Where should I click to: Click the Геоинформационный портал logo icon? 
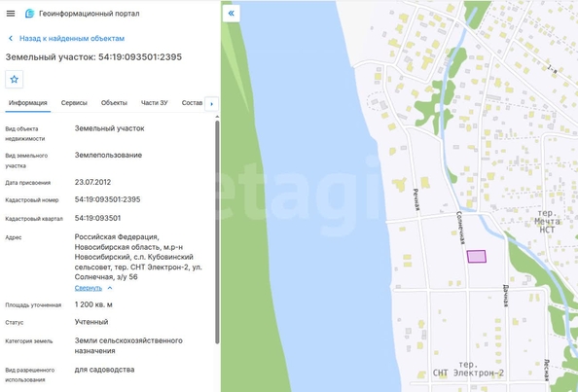29,14
